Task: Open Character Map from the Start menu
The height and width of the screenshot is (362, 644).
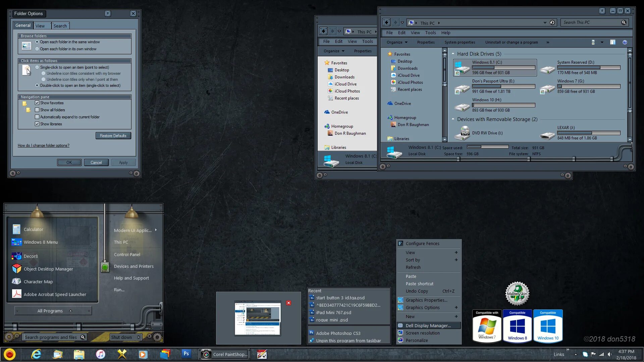Action: tap(38, 282)
